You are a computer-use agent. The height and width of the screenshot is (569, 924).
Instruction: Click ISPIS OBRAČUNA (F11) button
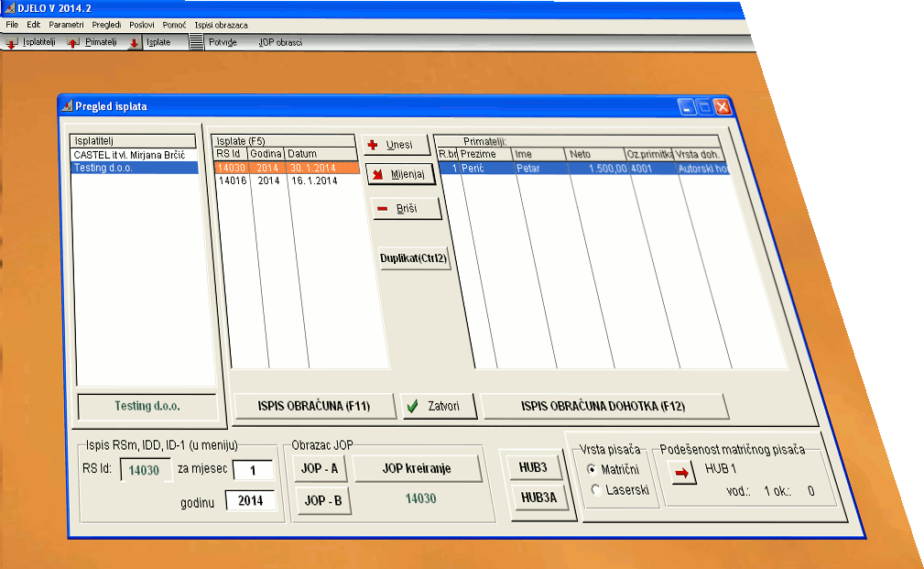tap(315, 406)
